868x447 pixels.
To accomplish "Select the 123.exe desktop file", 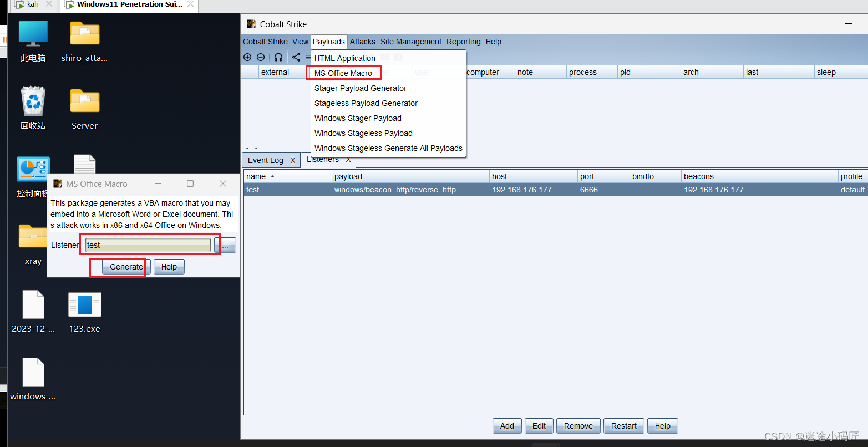I will coord(84,312).
